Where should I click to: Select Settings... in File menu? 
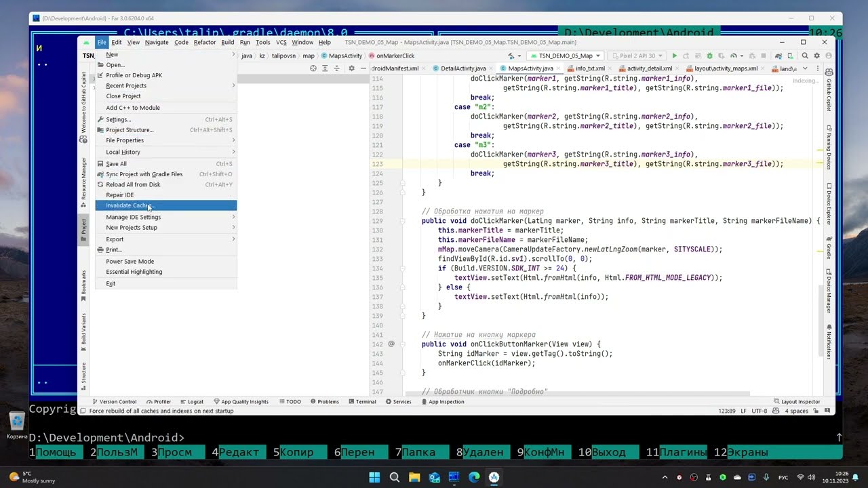pyautogui.click(x=166, y=119)
